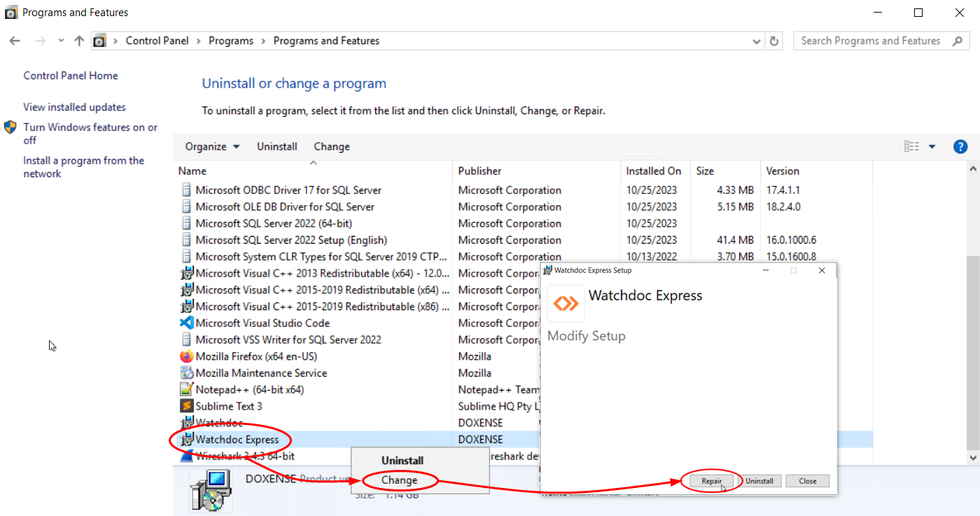This screenshot has width=980, height=516.
Task: Click the Refresh button in address bar
Action: tap(773, 41)
